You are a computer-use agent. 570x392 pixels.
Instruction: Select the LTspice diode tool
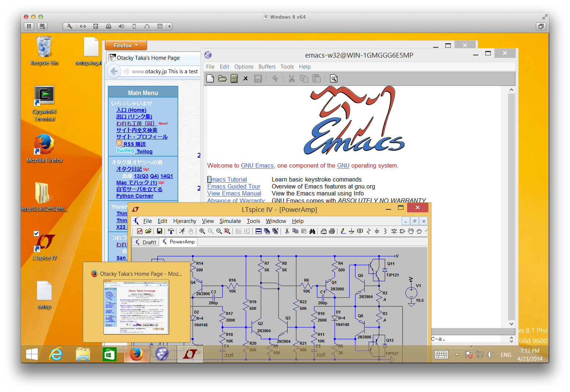pos(394,231)
